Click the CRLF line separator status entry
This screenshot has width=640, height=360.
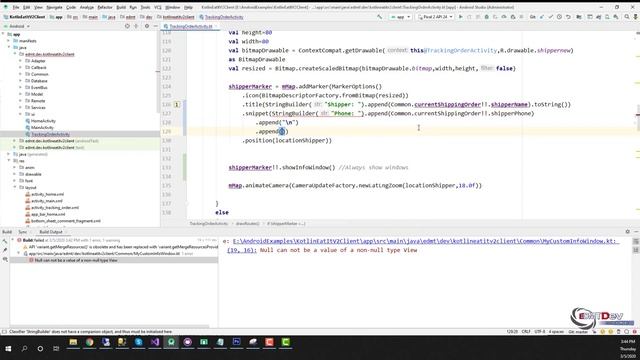[x=526, y=332]
